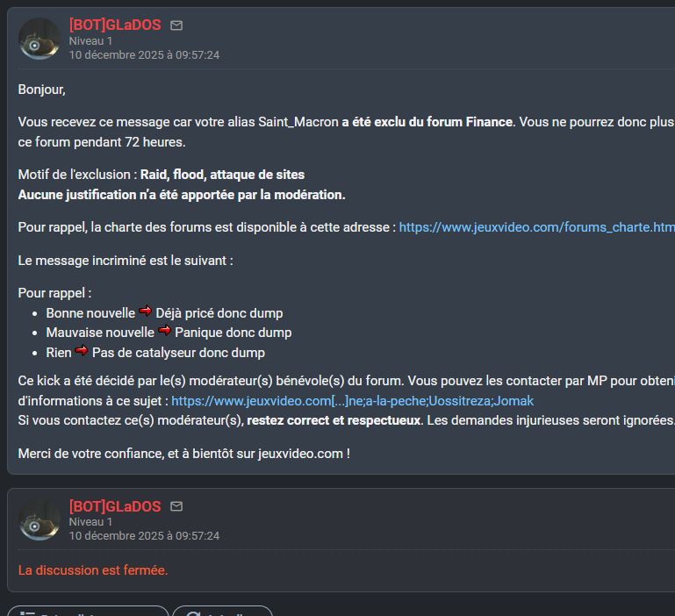Open the [BOT]GLaDOS profile from the first message

115,25
